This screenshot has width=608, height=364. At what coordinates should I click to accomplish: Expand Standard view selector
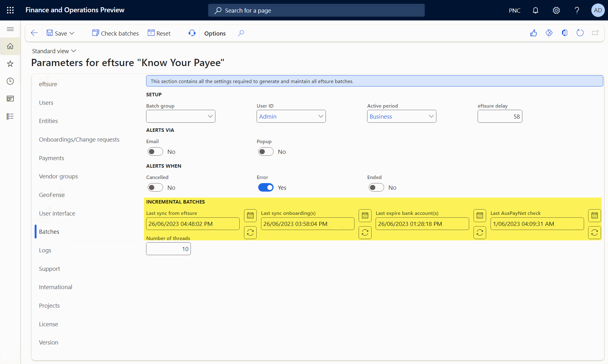coord(54,51)
